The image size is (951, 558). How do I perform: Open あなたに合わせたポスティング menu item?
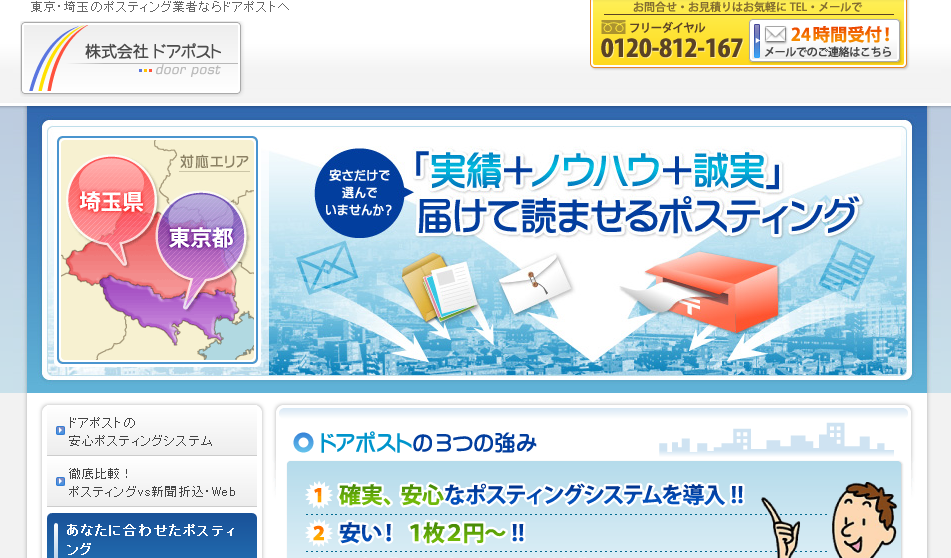[152, 537]
